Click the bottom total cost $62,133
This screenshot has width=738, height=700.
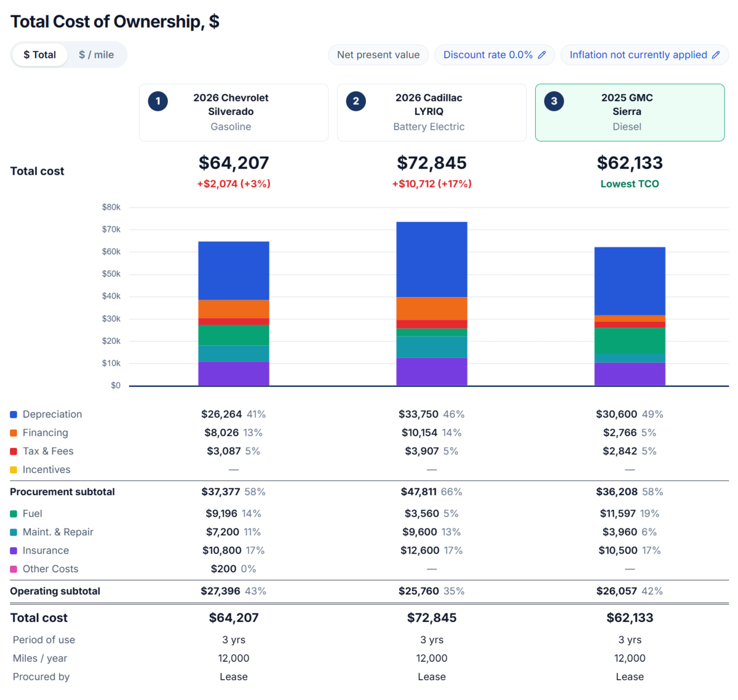630,618
